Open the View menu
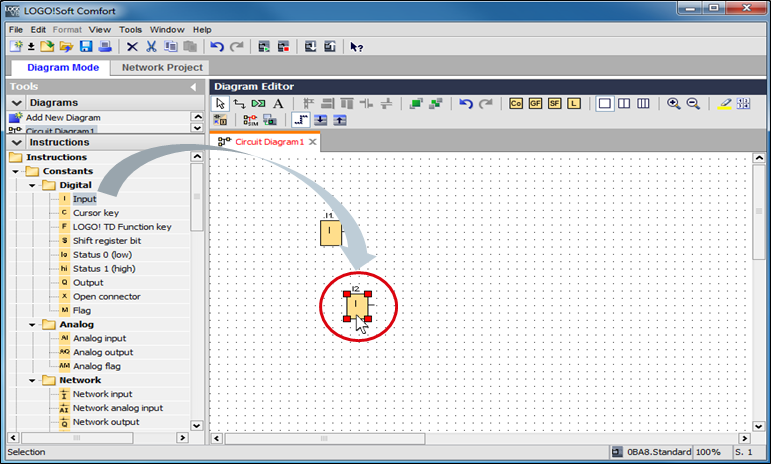771x464 pixels. pos(100,29)
